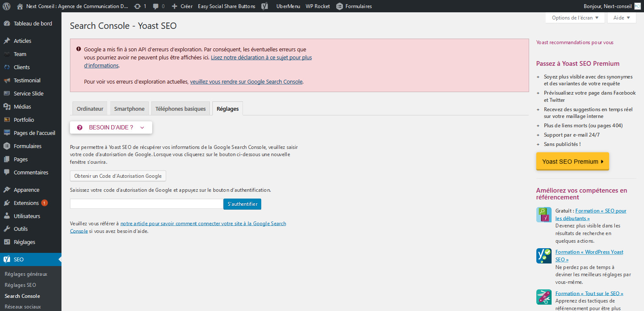Switch to the Smartphone tab

point(129,109)
